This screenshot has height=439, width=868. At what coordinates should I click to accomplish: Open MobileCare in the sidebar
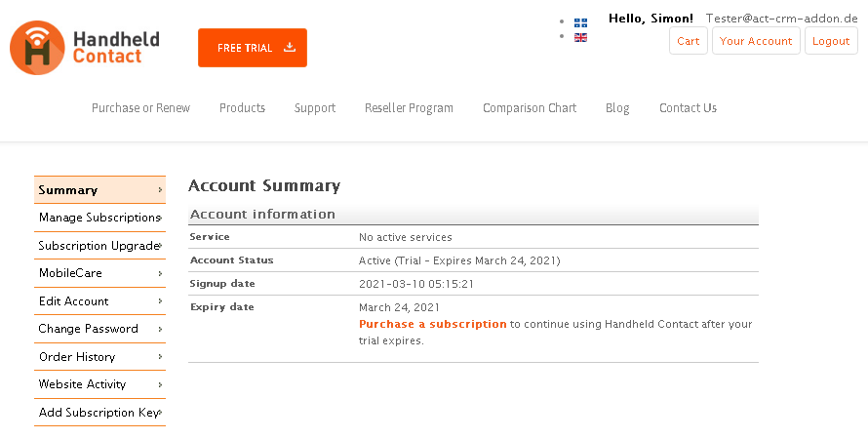click(x=99, y=273)
